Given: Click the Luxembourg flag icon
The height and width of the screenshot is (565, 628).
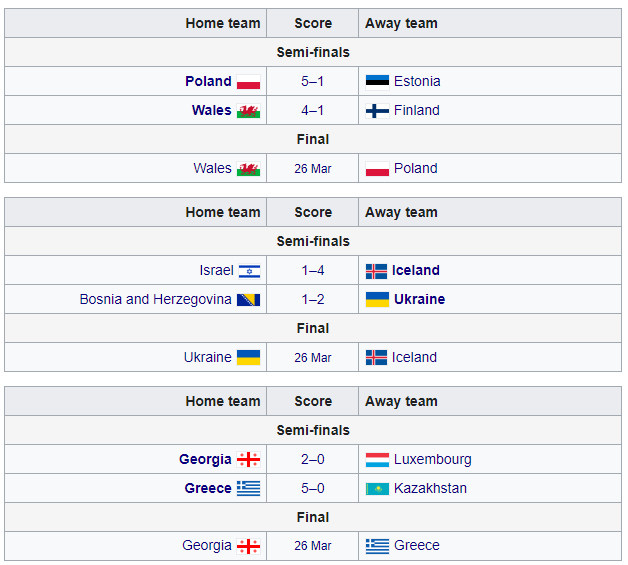Looking at the screenshot, I should point(377,460).
